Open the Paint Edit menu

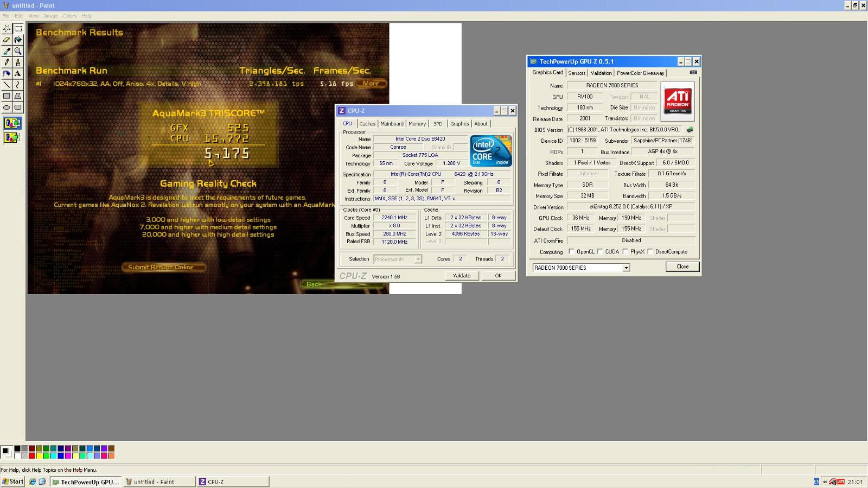(19, 16)
